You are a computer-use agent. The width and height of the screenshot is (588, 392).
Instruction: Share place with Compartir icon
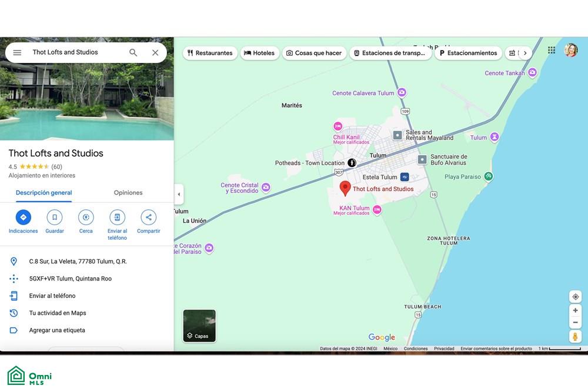point(149,217)
